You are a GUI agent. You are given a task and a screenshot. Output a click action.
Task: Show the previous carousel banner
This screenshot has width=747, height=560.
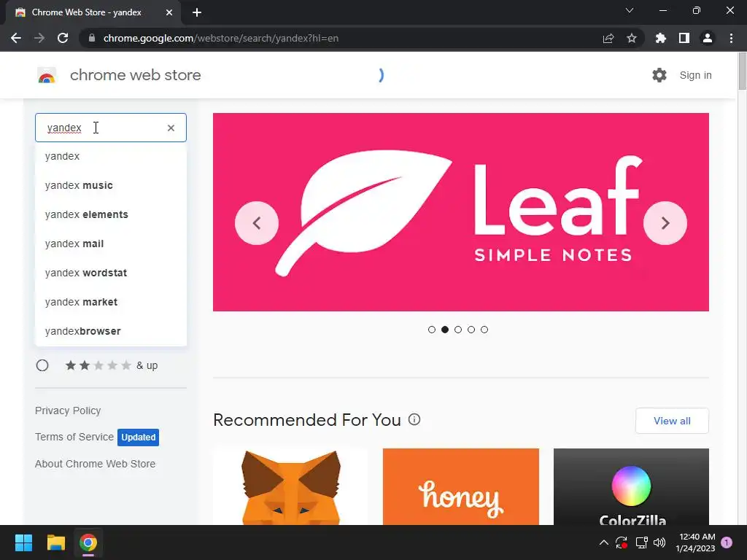pyautogui.click(x=257, y=223)
